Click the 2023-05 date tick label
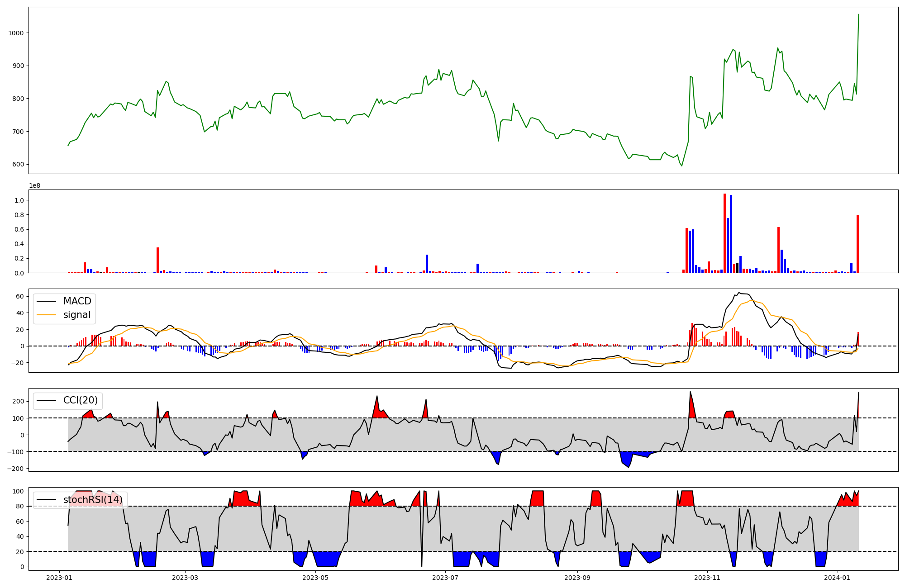Image resolution: width=905 pixels, height=588 pixels. point(315,578)
